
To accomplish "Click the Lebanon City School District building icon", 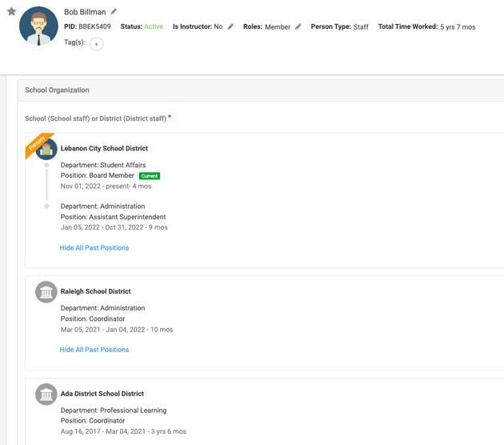I will 46,149.
